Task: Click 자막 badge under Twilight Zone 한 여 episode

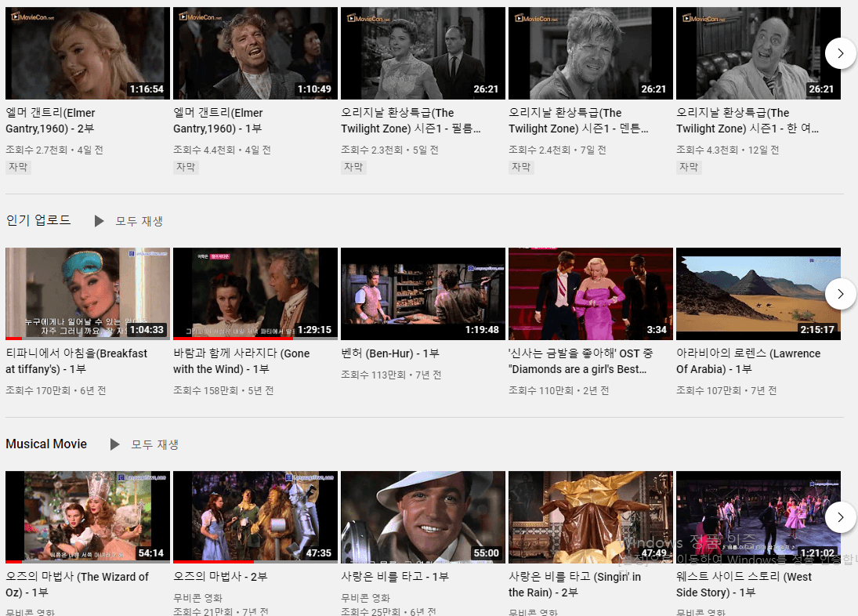Action: tap(689, 167)
